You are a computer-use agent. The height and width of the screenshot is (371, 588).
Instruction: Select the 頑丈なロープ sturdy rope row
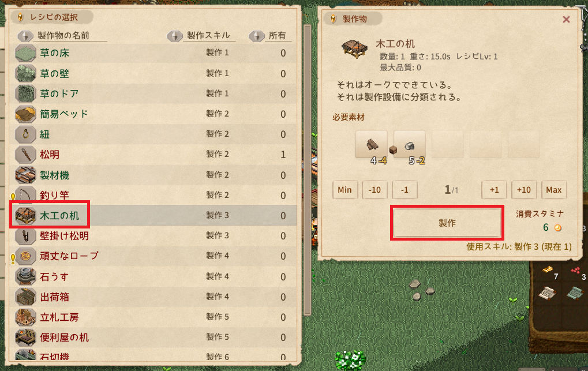coord(153,256)
